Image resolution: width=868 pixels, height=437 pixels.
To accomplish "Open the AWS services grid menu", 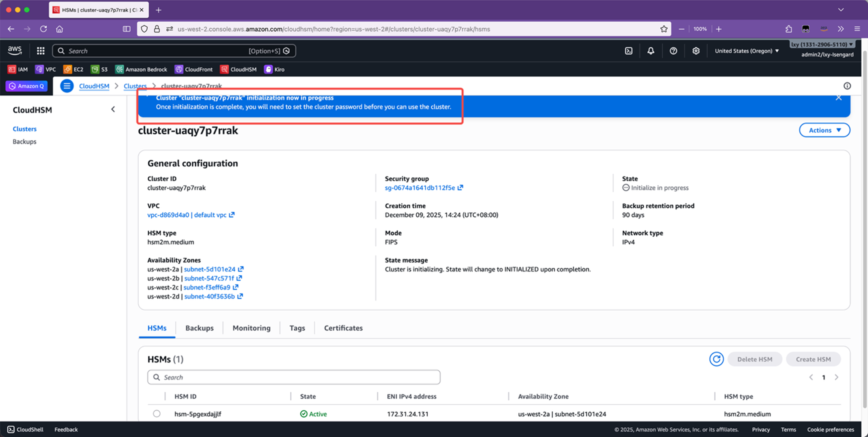I will click(x=41, y=51).
